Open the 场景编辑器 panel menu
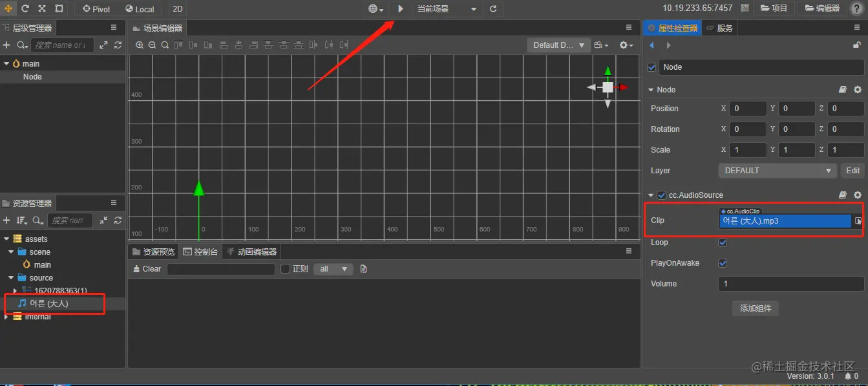The height and width of the screenshot is (386, 868). pos(629,28)
